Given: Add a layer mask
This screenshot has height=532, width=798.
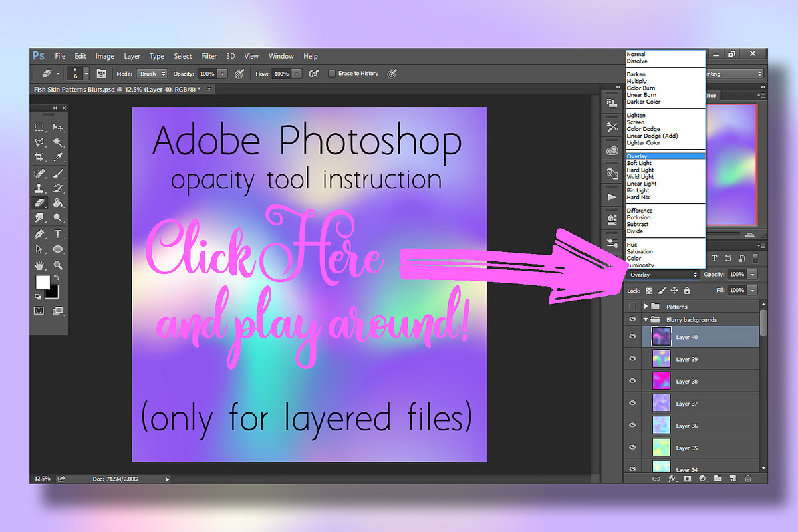Looking at the screenshot, I should coord(687,478).
